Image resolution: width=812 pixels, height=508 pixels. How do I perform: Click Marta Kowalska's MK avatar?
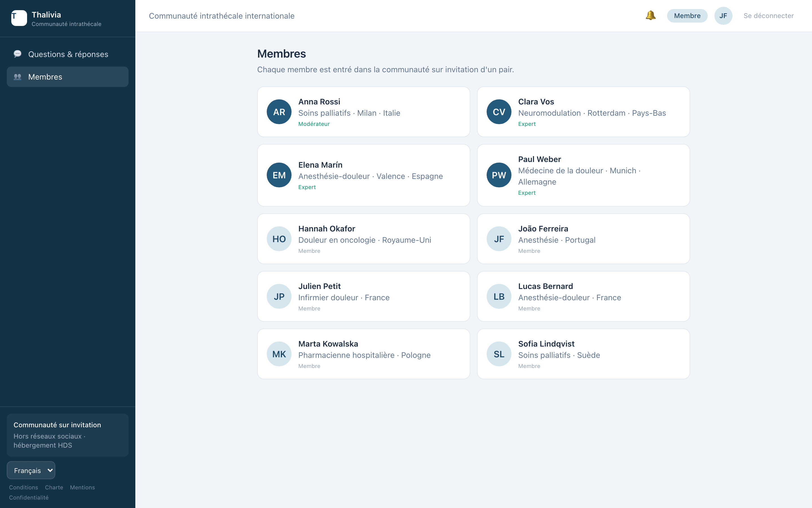coord(279,354)
